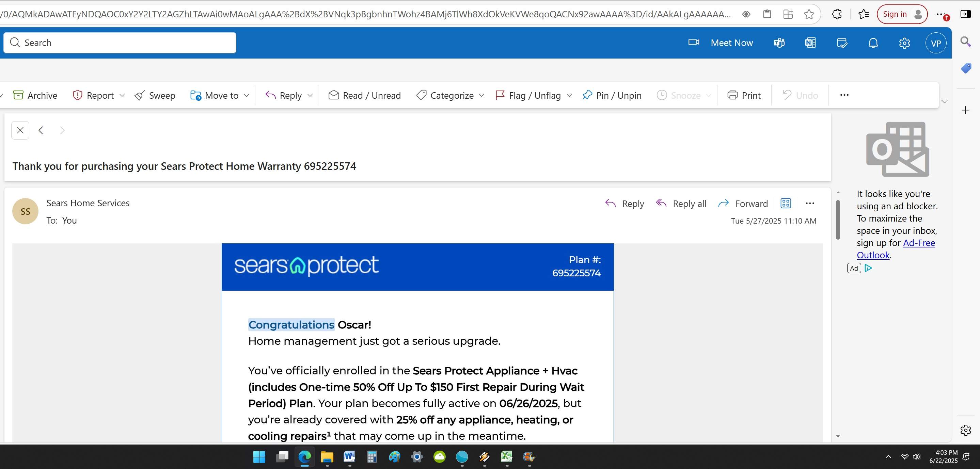
Task: Click the Sweep broom button
Action: (x=155, y=95)
